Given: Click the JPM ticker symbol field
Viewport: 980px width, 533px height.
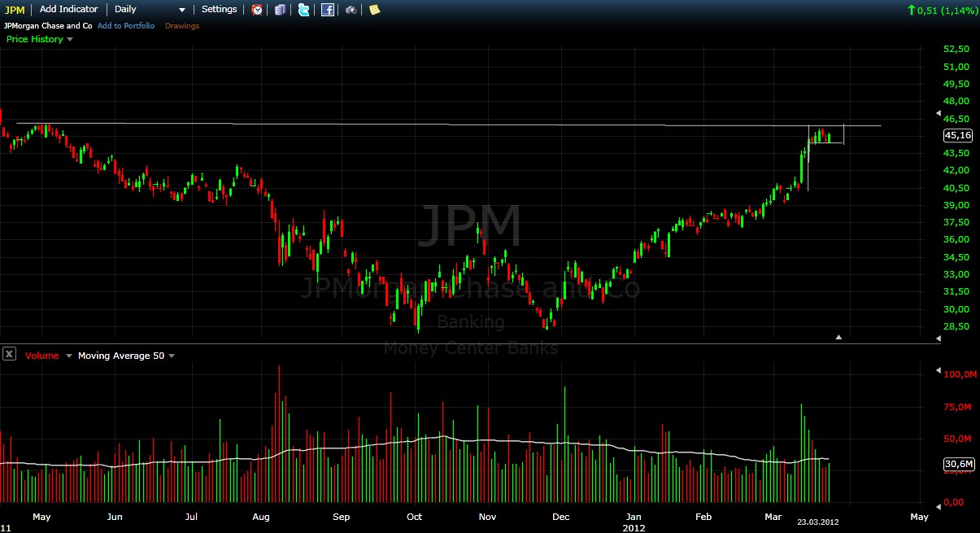Looking at the screenshot, I should pyautogui.click(x=16, y=10).
